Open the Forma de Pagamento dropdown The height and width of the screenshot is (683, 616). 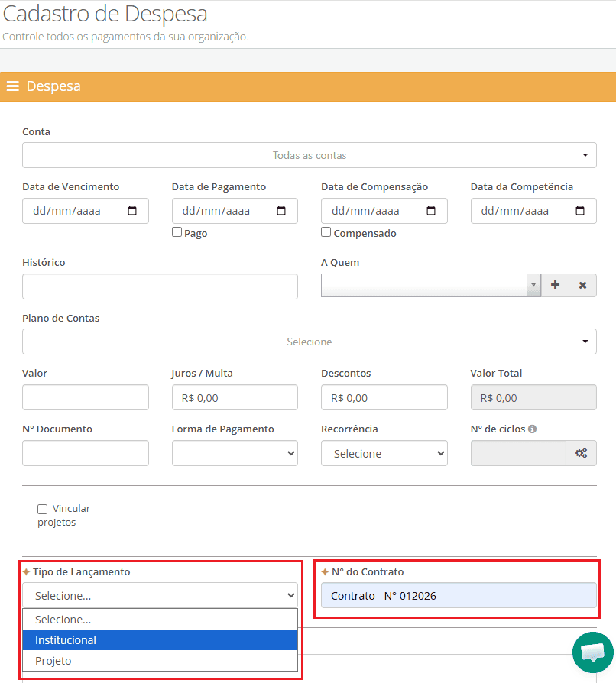[235, 453]
